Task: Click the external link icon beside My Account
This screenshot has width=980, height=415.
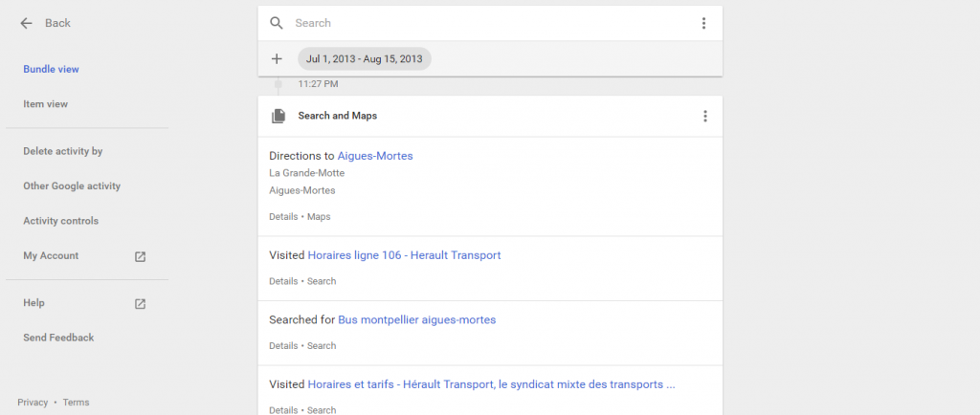Action: (x=140, y=256)
